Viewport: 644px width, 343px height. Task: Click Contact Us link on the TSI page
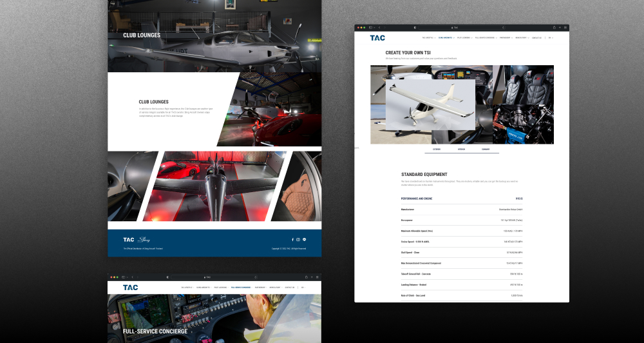coord(536,37)
